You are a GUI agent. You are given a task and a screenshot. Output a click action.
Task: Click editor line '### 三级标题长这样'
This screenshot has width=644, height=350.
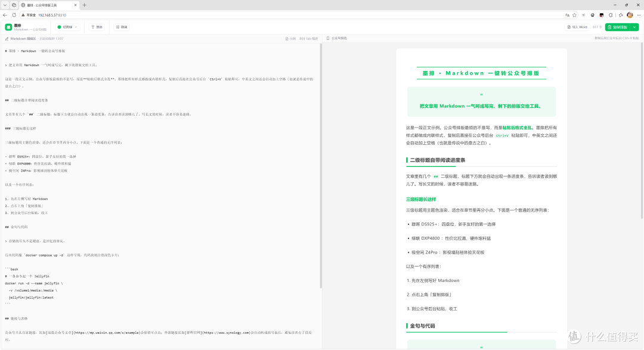pyautogui.click(x=20, y=128)
